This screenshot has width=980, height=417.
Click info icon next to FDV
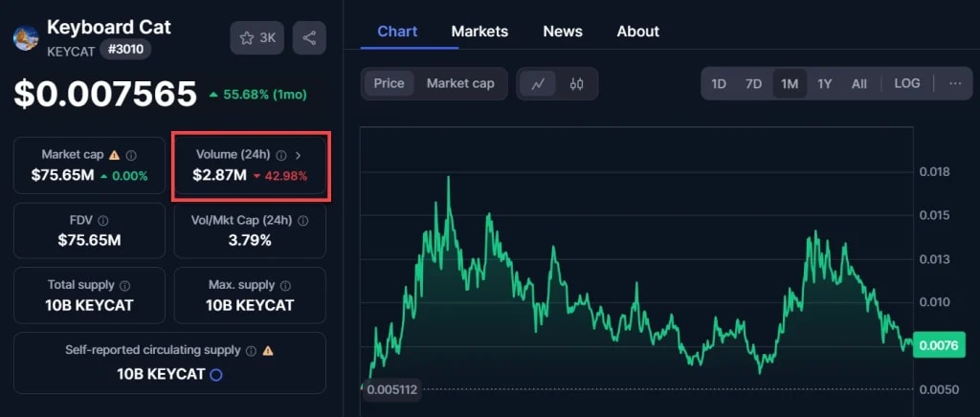(102, 220)
